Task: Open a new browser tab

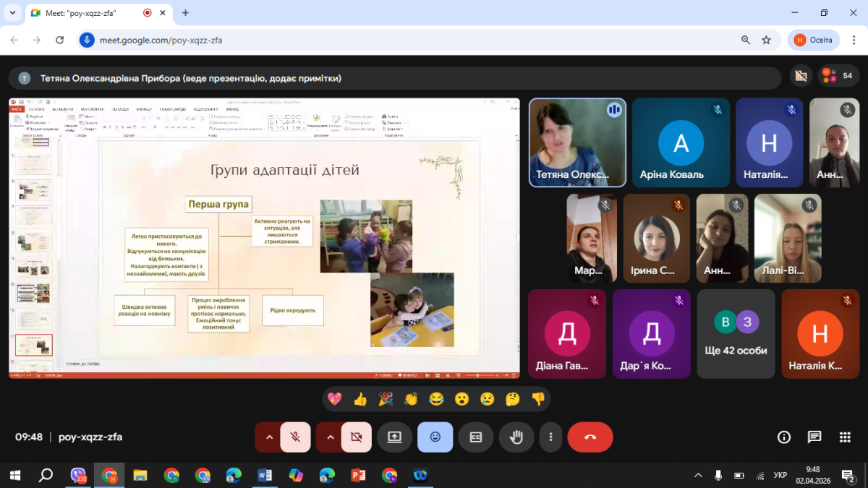Action: coord(186,13)
